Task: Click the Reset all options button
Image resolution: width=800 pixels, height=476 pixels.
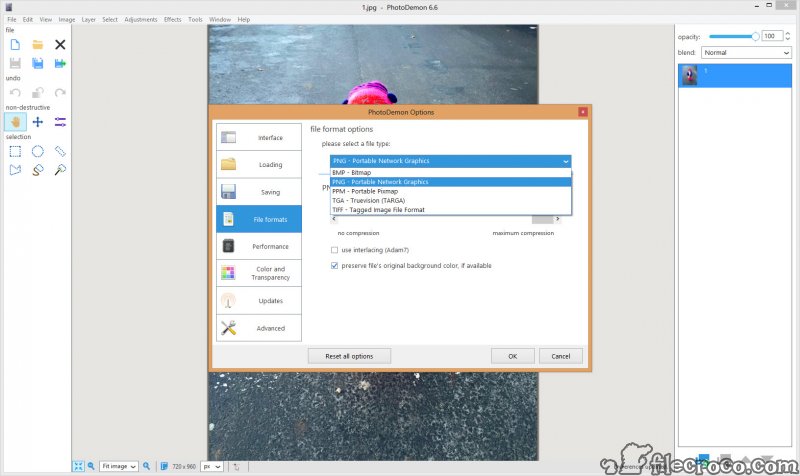Action: [x=349, y=356]
